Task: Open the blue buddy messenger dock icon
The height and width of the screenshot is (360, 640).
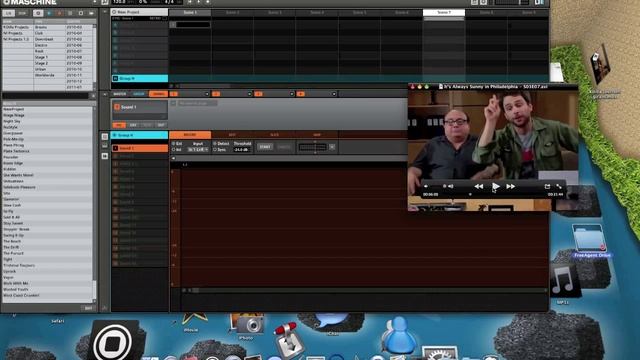Action: [399, 334]
